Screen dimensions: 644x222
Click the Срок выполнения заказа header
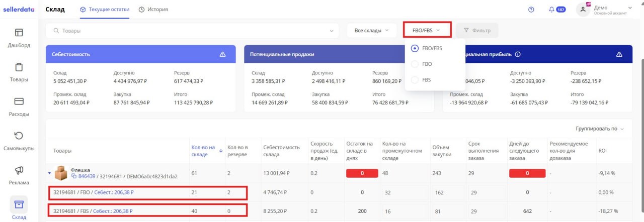(482, 151)
